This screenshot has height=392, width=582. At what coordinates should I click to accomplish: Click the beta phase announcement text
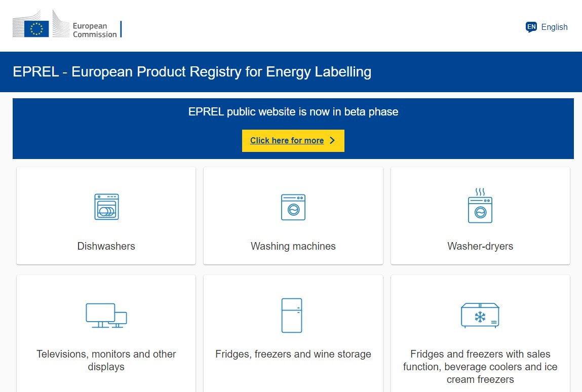coord(293,112)
